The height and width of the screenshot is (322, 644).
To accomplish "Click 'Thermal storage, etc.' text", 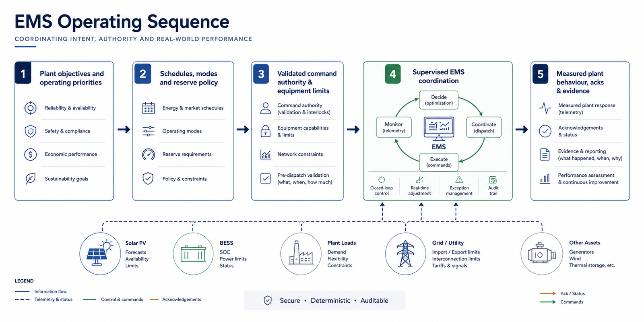I will pyautogui.click(x=592, y=265).
